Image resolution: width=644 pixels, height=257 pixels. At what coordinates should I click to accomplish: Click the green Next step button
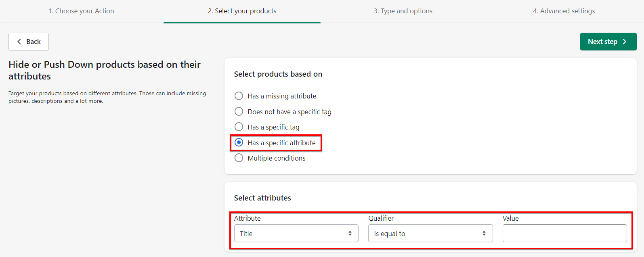pyautogui.click(x=608, y=42)
